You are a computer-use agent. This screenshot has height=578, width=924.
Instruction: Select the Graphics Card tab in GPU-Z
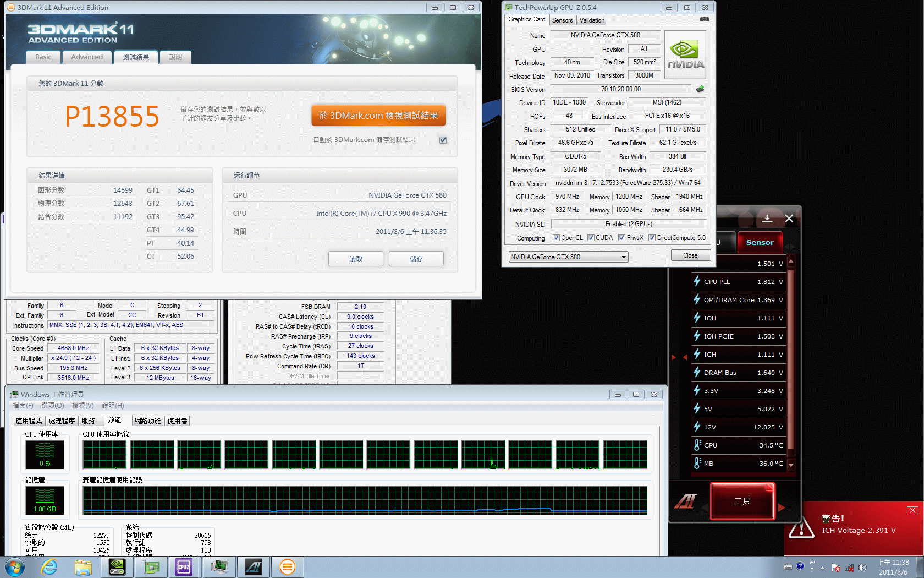point(526,19)
